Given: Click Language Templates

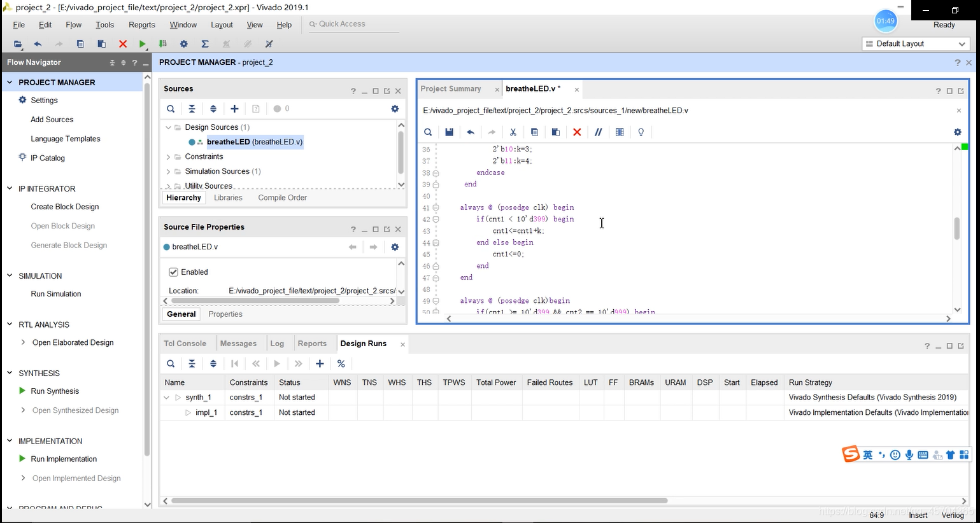Looking at the screenshot, I should [66, 139].
